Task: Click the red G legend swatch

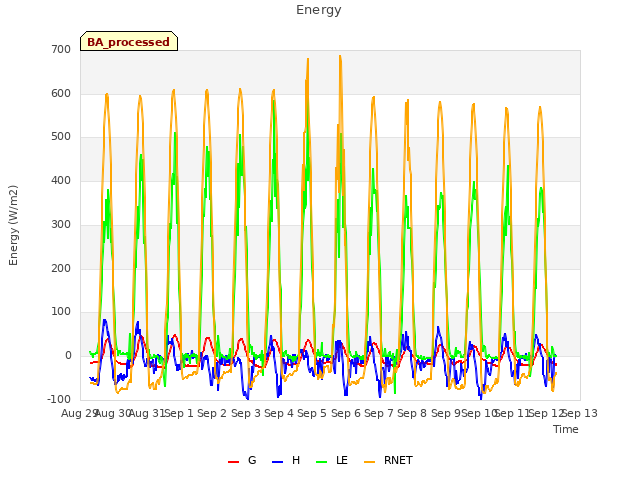Action: [233, 462]
